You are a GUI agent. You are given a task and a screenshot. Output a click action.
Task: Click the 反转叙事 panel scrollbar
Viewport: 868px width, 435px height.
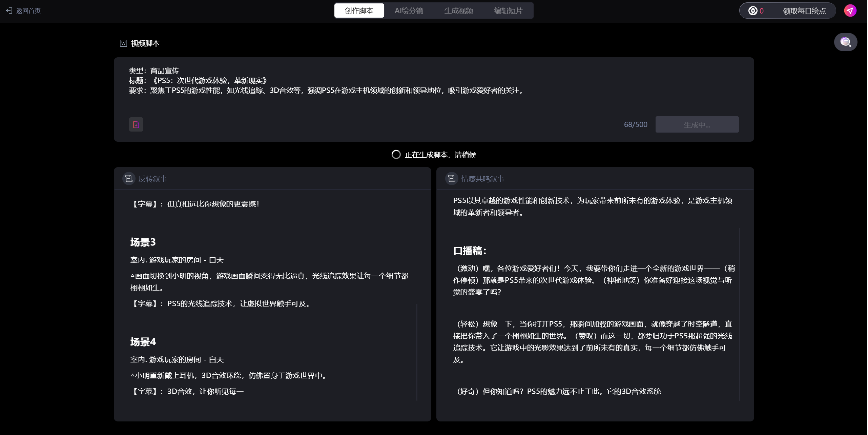click(x=417, y=352)
